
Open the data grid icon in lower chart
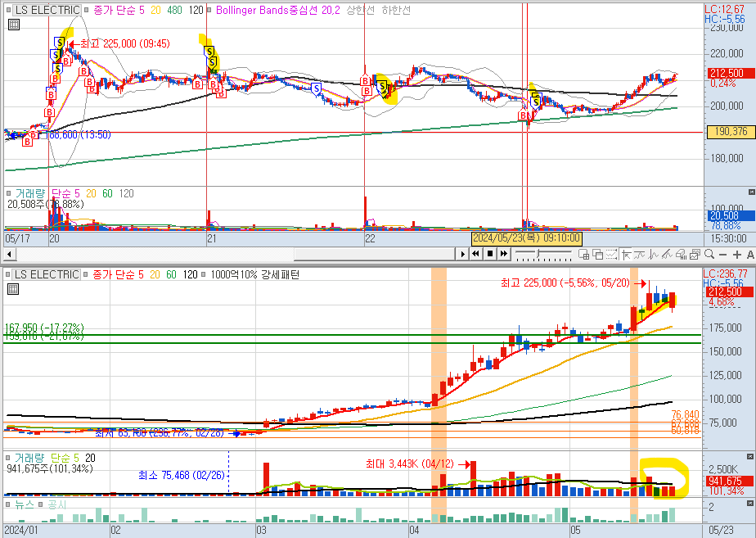coord(13,289)
